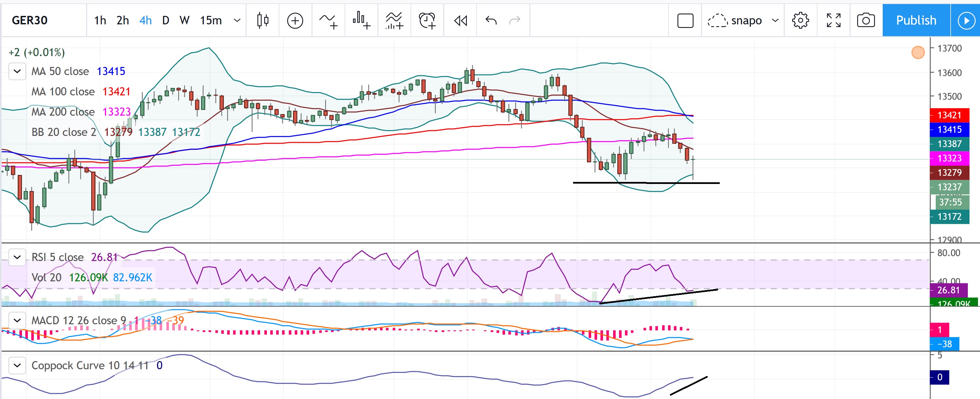
Task: Click the MACD -38 scale value label
Action: [944, 344]
